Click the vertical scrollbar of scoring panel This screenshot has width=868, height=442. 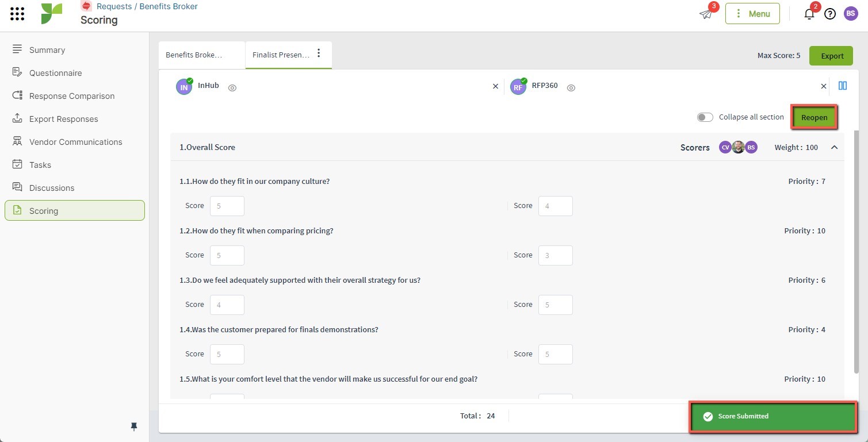tap(856, 252)
